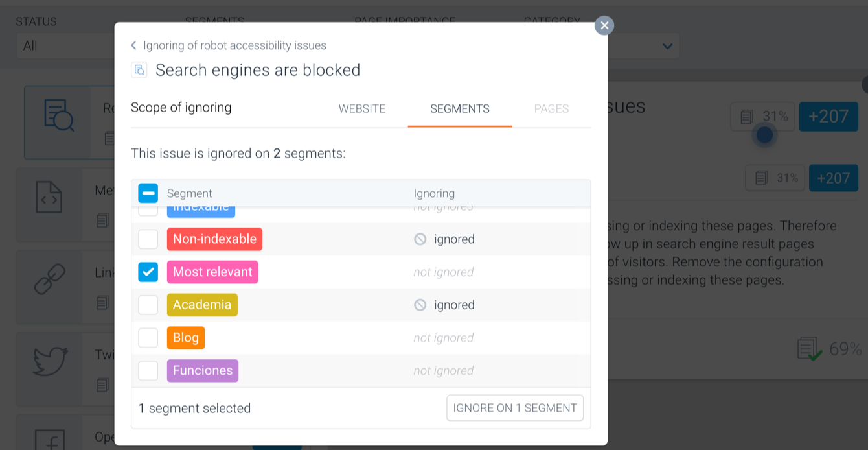Click the ignored icon beside Non-indexable

click(420, 239)
